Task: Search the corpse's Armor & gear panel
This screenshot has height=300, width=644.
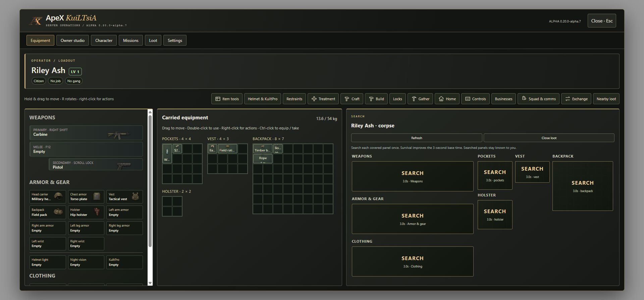Action: [413, 219]
